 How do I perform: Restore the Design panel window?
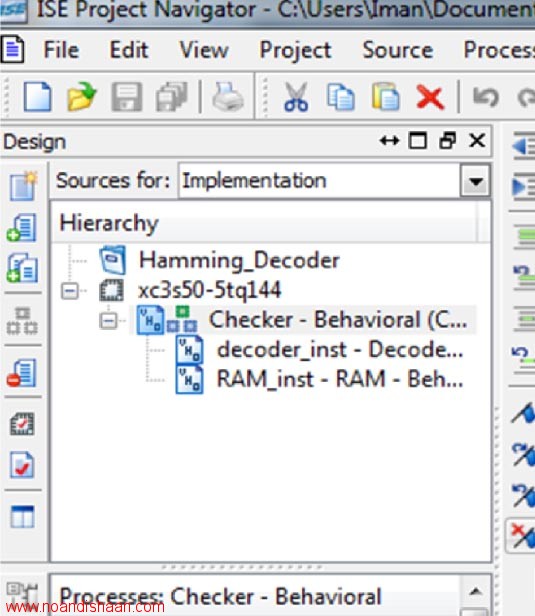coord(447,141)
